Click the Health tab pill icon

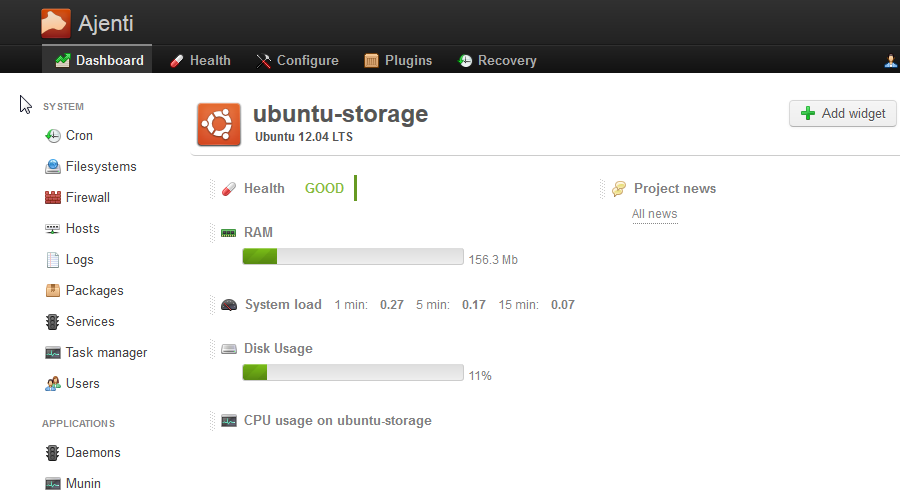click(177, 61)
